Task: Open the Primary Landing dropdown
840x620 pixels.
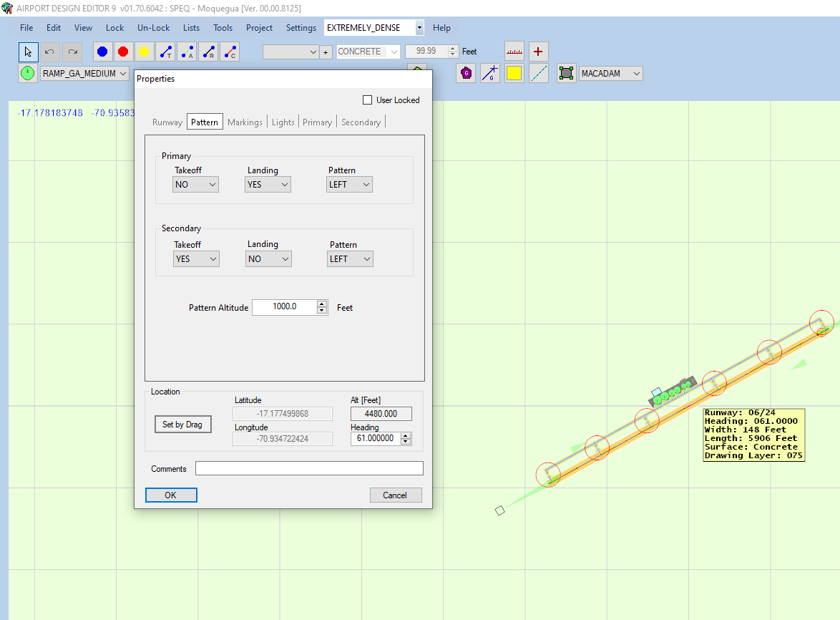Action: point(268,184)
